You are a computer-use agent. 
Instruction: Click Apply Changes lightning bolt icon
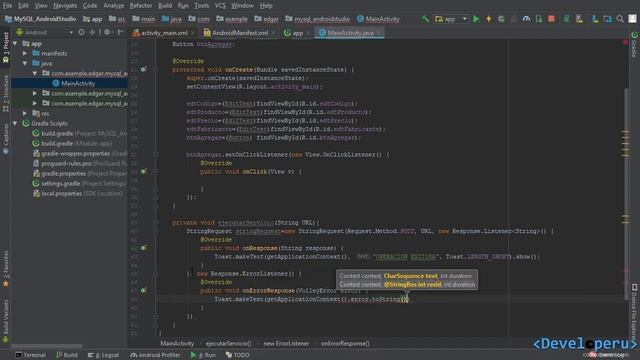(x=488, y=19)
